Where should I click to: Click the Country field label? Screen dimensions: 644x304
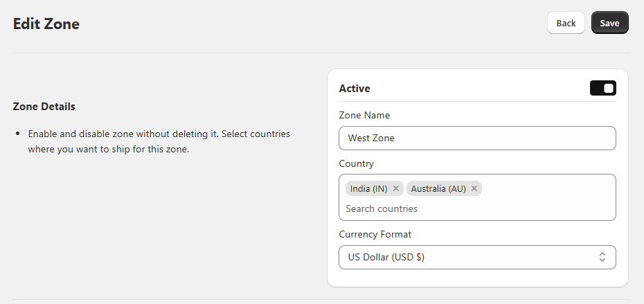click(x=356, y=163)
